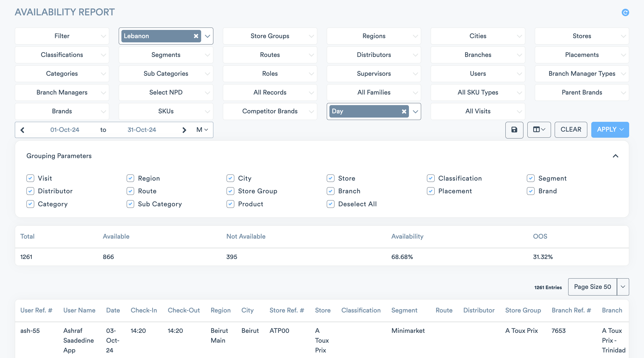Remove the Lebanon filter tag
This screenshot has width=644, height=358.
[196, 36]
